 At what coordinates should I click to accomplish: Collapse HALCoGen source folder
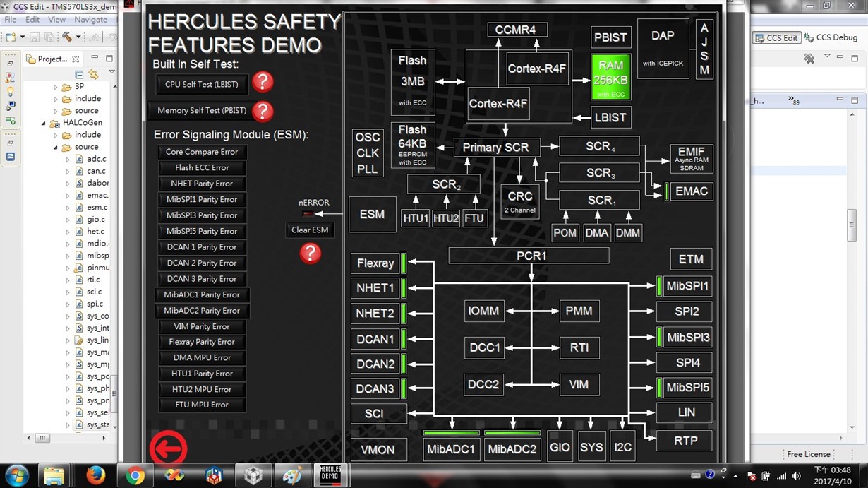click(x=56, y=147)
